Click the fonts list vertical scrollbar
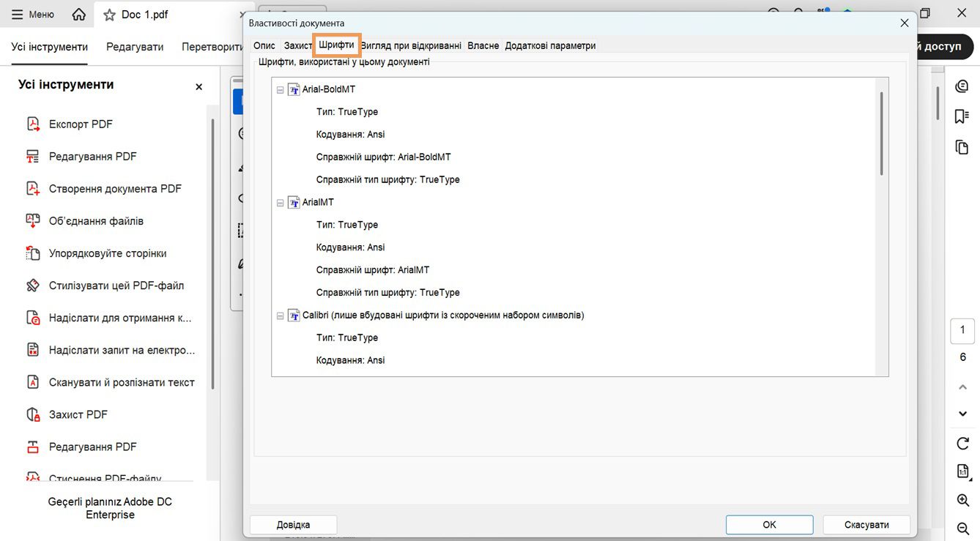The width and height of the screenshot is (980, 541). point(882,133)
